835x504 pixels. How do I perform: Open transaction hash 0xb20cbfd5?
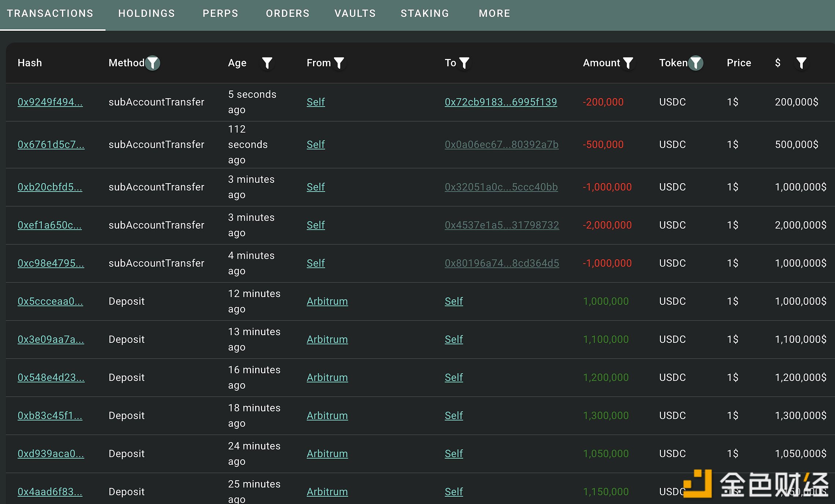coord(50,187)
